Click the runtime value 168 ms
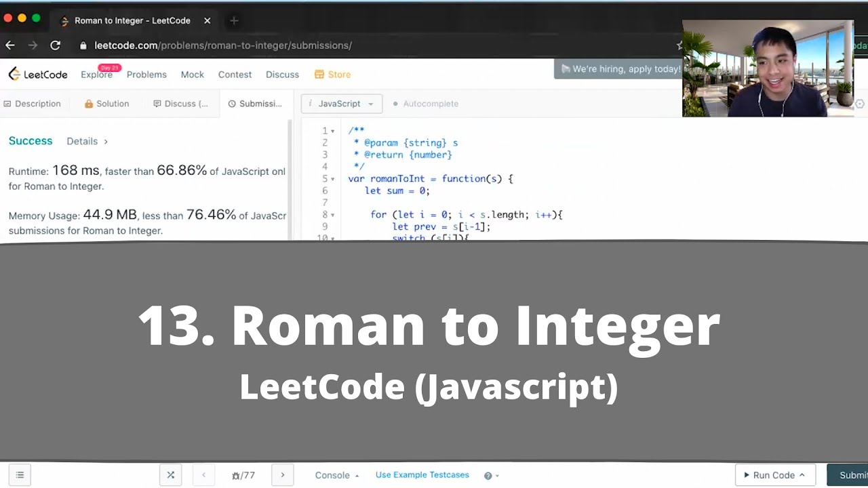The width and height of the screenshot is (868, 488). [76, 171]
